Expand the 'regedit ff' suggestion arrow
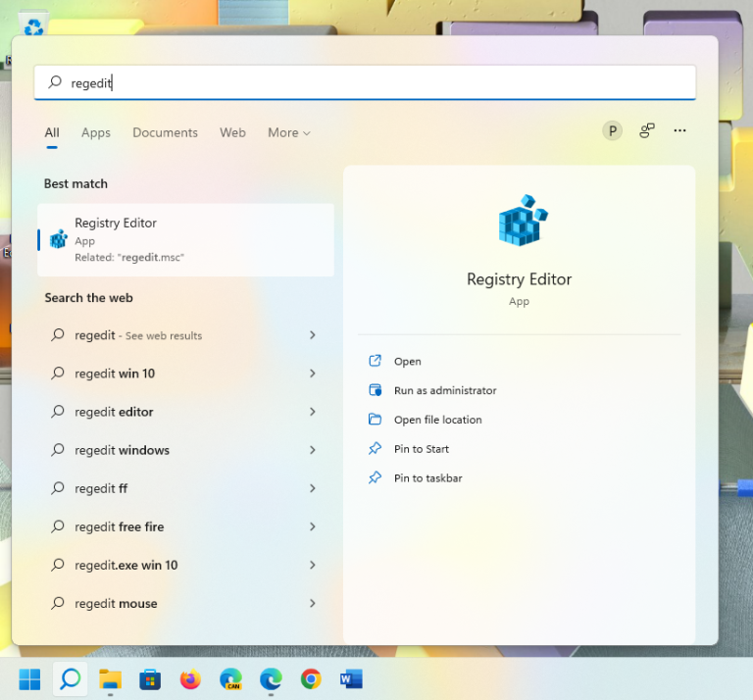Image resolution: width=753 pixels, height=700 pixels. pyautogui.click(x=313, y=488)
